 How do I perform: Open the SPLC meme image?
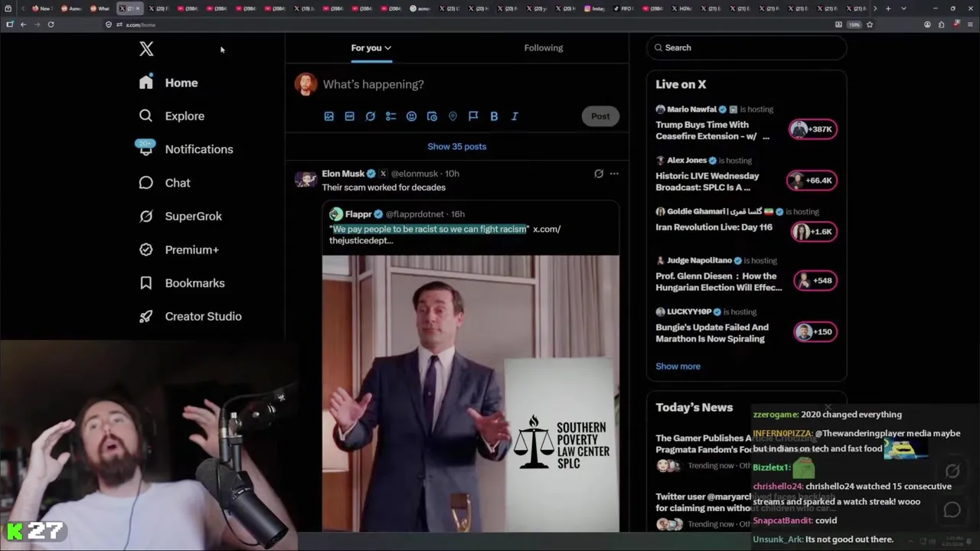[x=470, y=393]
